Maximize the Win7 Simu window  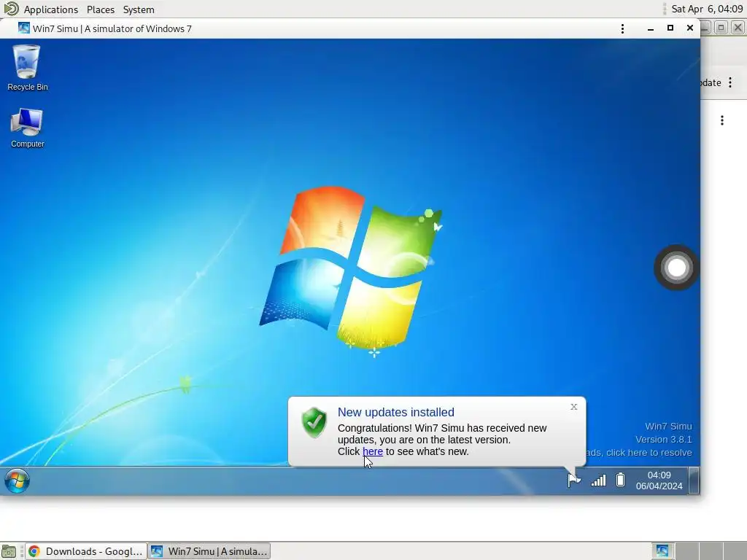click(670, 28)
